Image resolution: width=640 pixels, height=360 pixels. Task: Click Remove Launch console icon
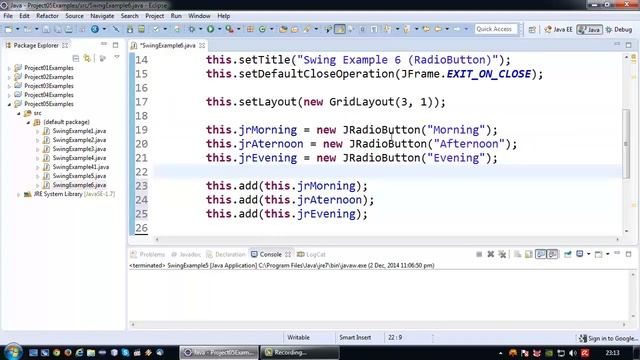coord(491,254)
